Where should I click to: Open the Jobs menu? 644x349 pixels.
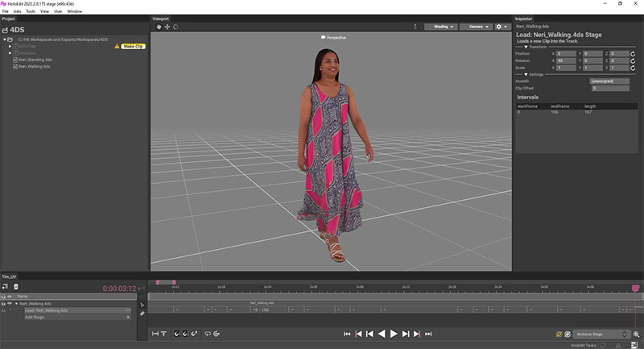(x=17, y=11)
